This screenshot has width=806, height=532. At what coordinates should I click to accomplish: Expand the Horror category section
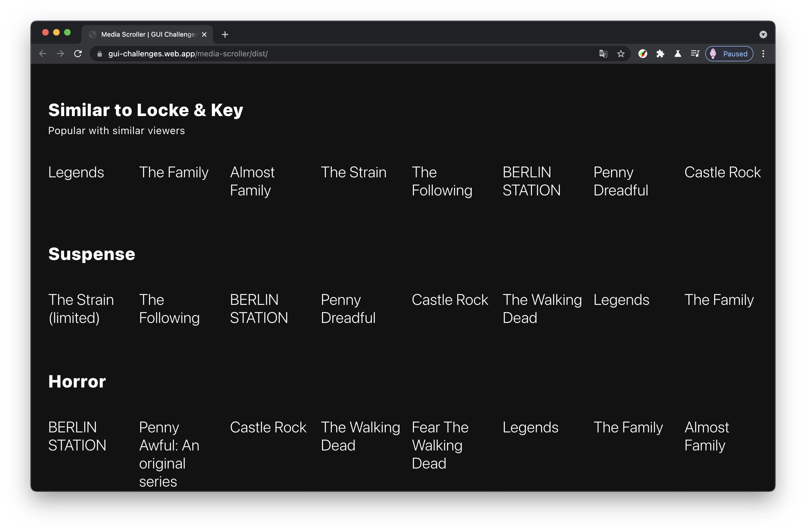coord(77,381)
